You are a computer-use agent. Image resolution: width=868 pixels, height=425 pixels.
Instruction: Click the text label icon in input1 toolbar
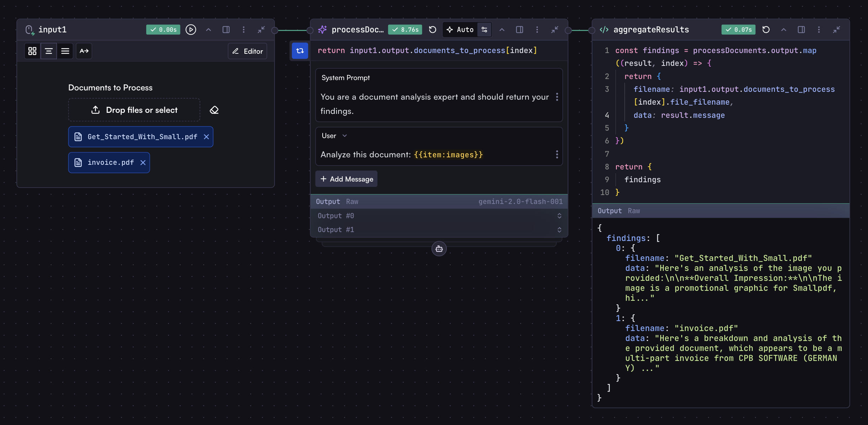click(84, 51)
